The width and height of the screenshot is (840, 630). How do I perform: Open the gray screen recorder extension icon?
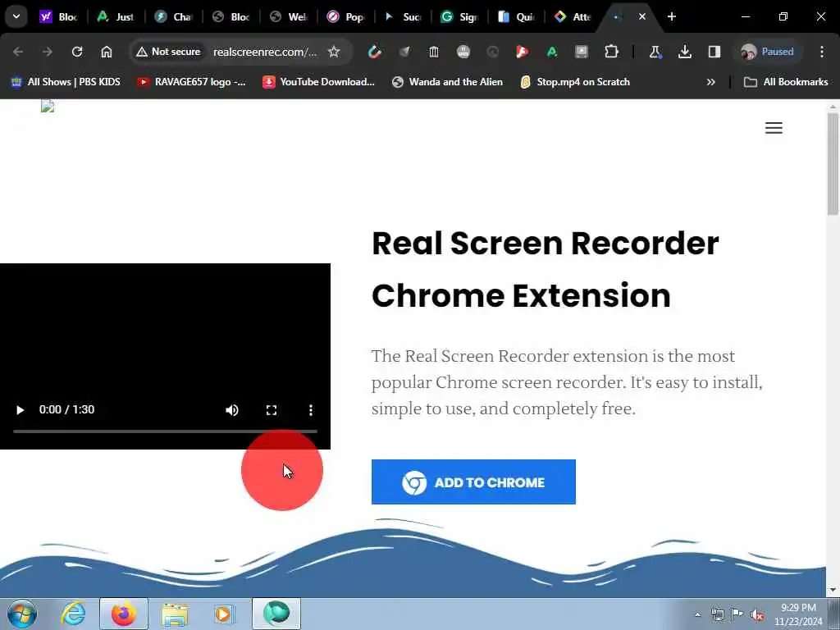tap(582, 52)
